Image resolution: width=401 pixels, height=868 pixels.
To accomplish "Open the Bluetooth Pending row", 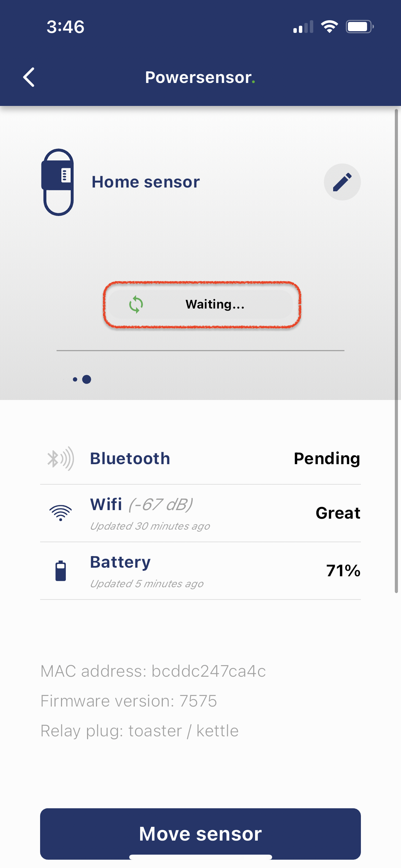I will [x=200, y=459].
